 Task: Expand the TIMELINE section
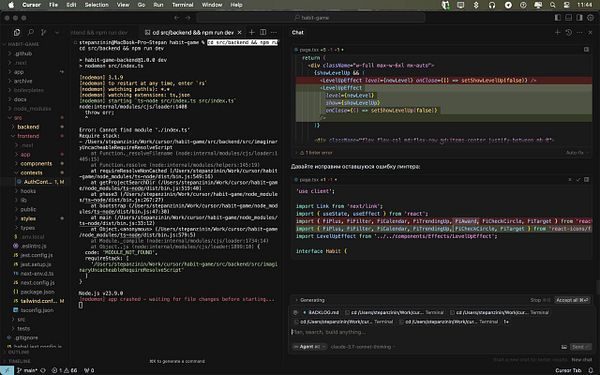pos(19,361)
